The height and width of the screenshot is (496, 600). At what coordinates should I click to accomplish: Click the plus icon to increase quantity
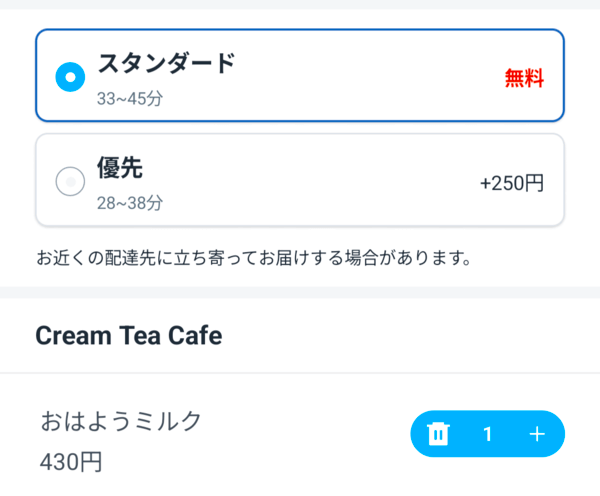click(537, 434)
